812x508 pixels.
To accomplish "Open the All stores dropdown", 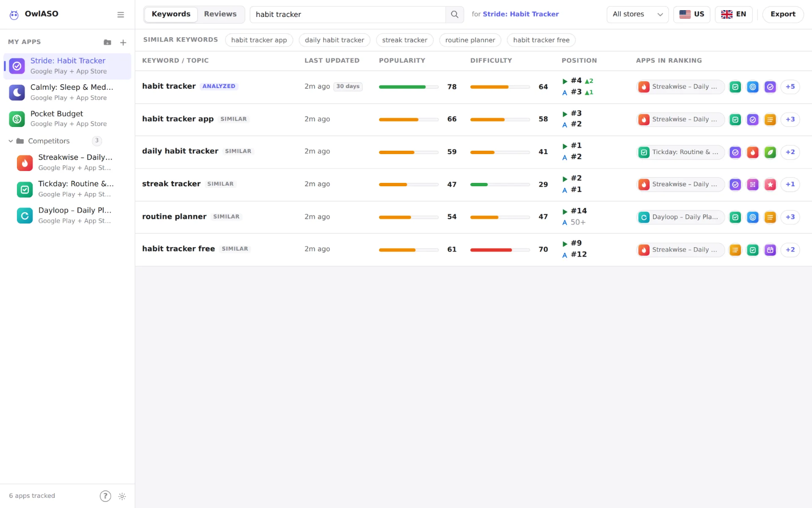I will coord(637,14).
